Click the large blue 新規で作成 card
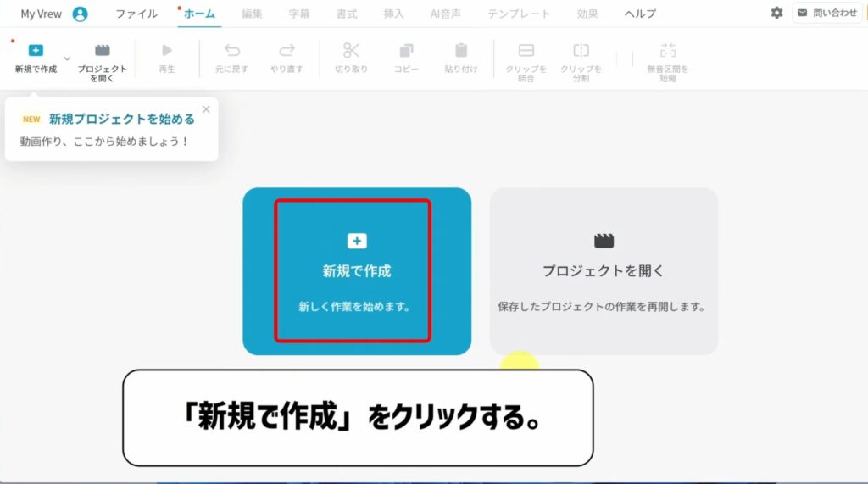This screenshot has width=868, height=484. tap(356, 270)
